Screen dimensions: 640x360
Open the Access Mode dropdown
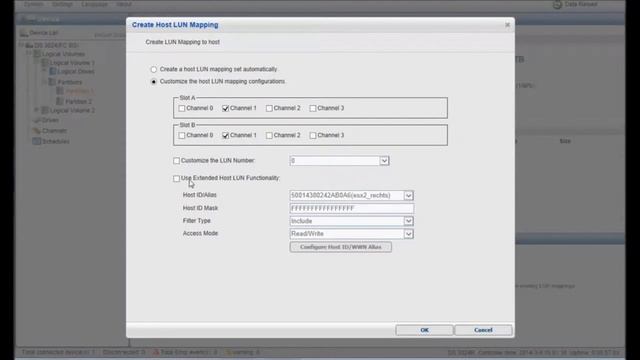(408, 234)
